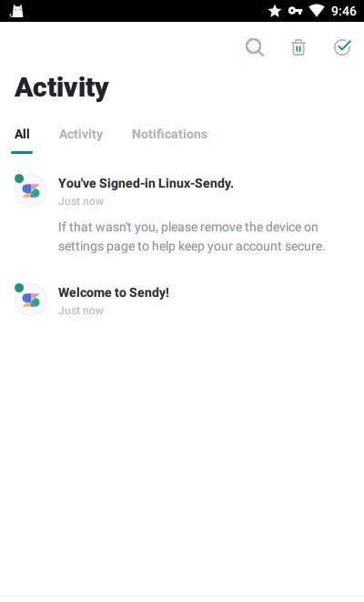Tap the trash delete icon
Image resolution: width=364 pixels, height=602 pixels.
click(x=298, y=47)
